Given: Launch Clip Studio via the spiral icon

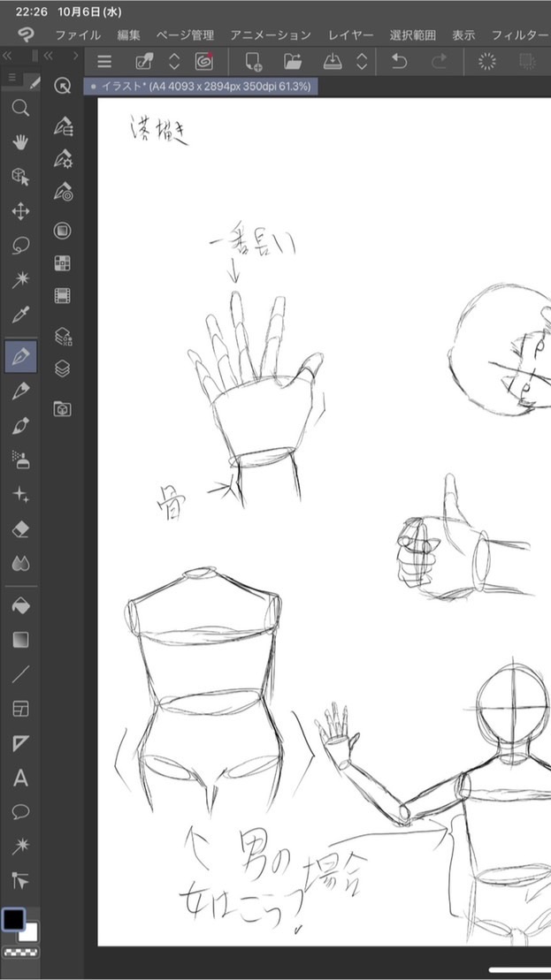Looking at the screenshot, I should (x=204, y=61).
